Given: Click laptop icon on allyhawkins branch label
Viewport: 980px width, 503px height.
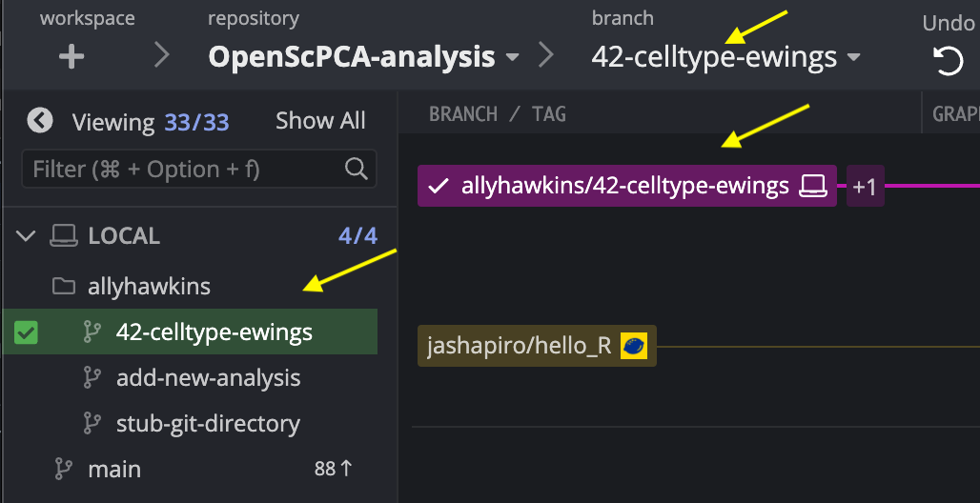Looking at the screenshot, I should pyautogui.click(x=812, y=186).
